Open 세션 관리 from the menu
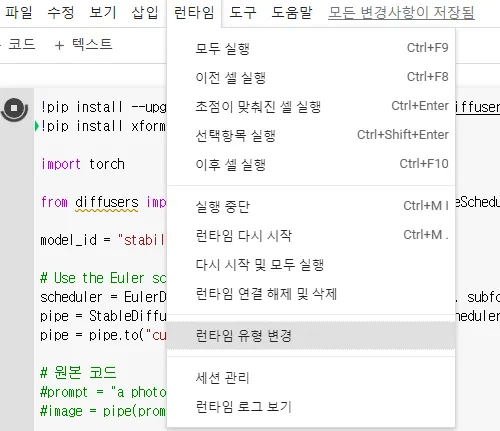This screenshot has width=500, height=431. (311, 378)
